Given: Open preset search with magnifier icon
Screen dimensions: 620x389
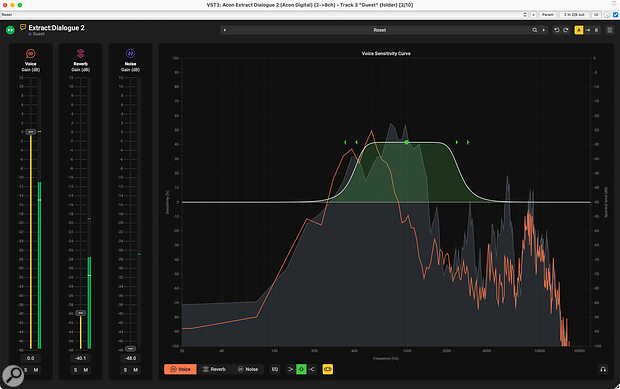Looking at the screenshot, I should [x=535, y=30].
